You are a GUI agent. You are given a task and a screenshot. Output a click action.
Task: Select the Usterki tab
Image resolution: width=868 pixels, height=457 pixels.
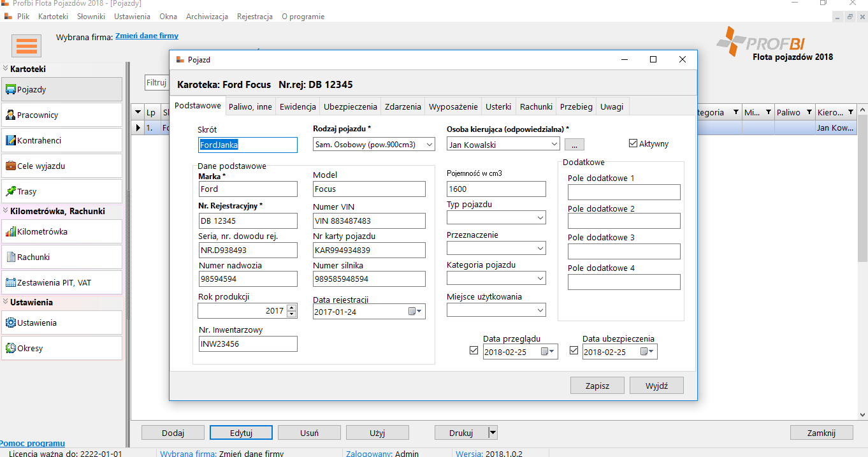(498, 107)
